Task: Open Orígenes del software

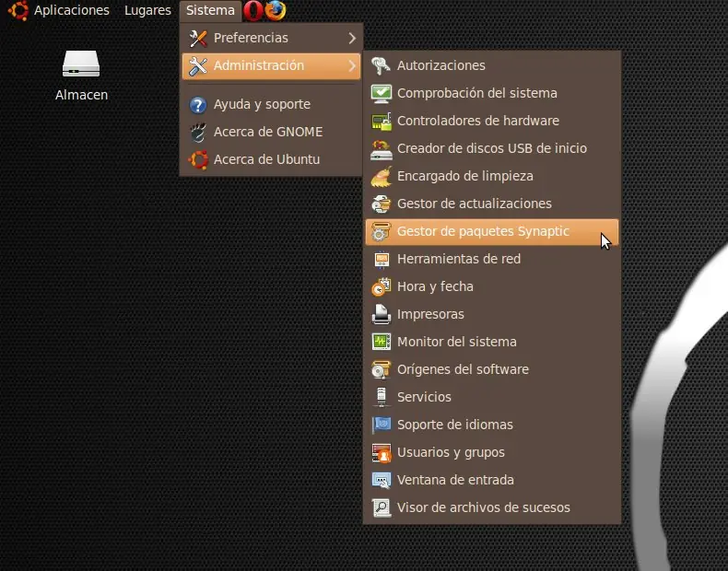Action: [492, 369]
